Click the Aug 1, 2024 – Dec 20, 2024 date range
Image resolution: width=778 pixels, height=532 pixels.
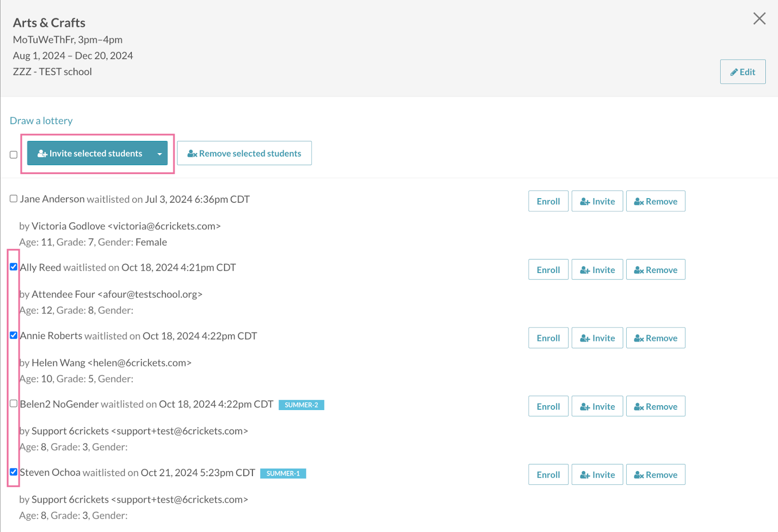pyautogui.click(x=73, y=55)
